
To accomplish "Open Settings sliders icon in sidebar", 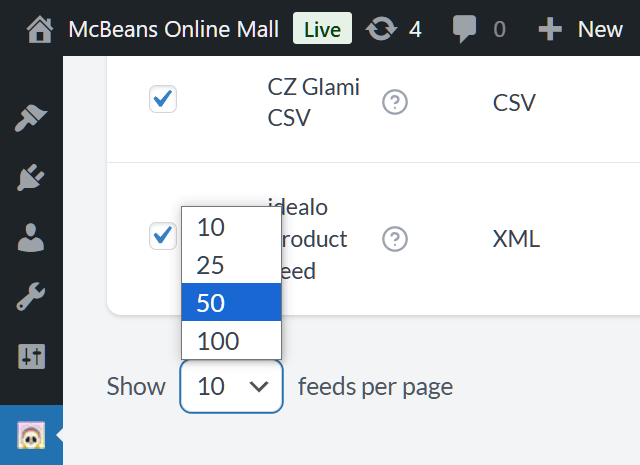I will pos(31,356).
